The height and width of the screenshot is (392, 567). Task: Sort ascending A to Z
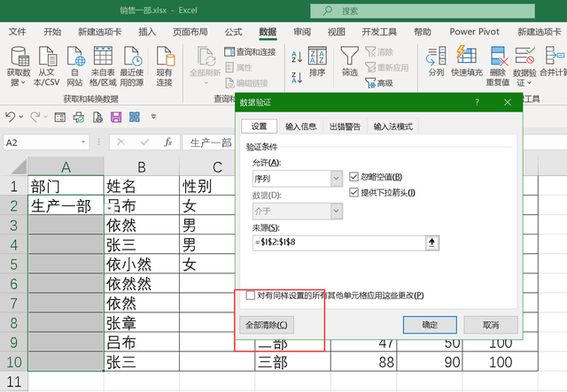pos(297,57)
